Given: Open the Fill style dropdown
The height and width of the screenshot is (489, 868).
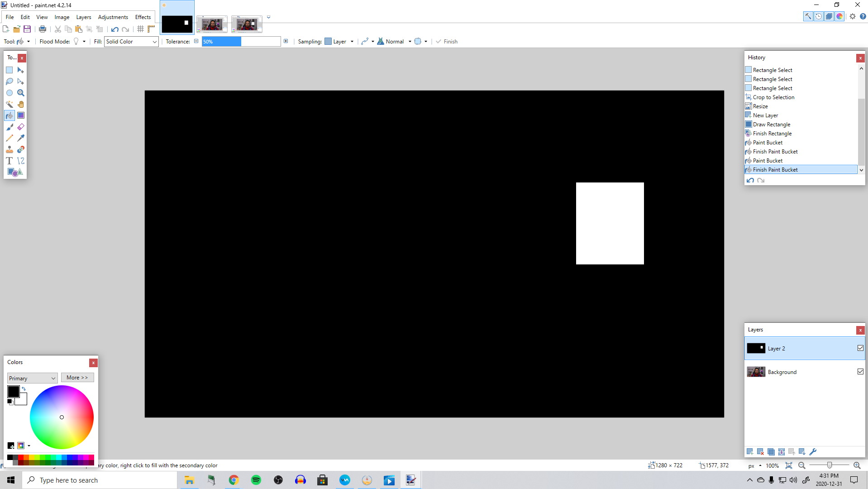Looking at the screenshot, I should tap(131, 42).
